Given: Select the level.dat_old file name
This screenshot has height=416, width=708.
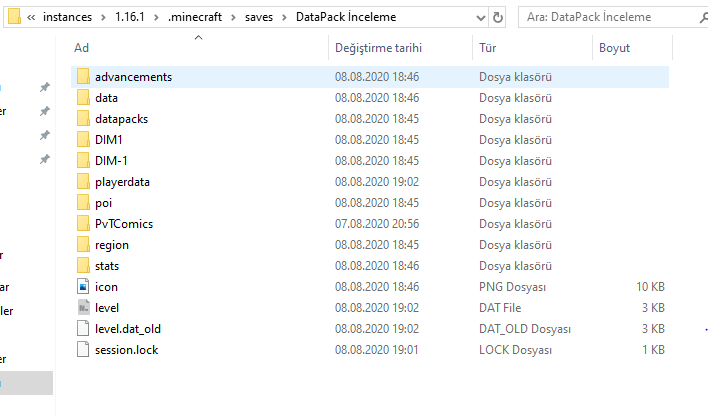Looking at the screenshot, I should coord(128,329).
